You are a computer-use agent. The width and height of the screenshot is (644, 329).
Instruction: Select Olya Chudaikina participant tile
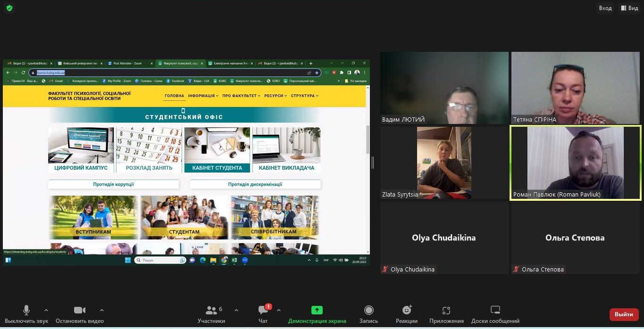444,238
